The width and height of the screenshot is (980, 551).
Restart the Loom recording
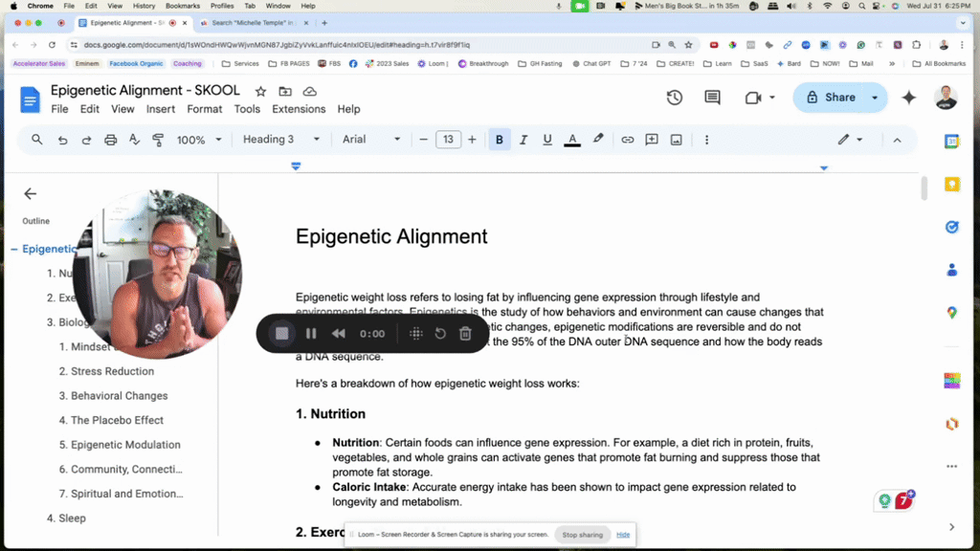[440, 334]
